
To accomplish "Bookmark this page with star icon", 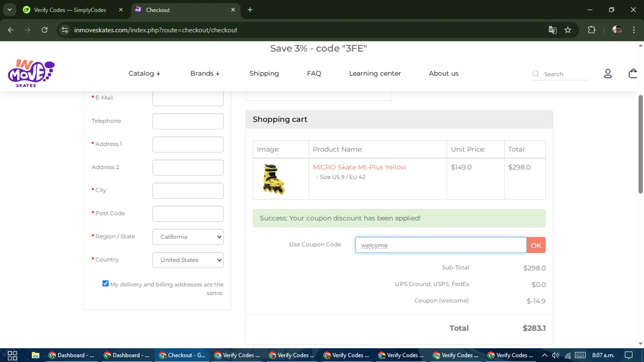I will (568, 30).
